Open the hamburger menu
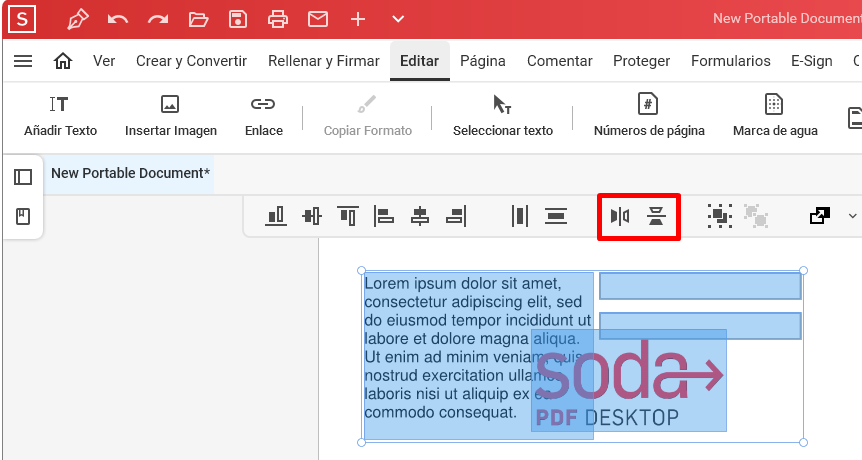The height and width of the screenshot is (460, 862). [23, 60]
